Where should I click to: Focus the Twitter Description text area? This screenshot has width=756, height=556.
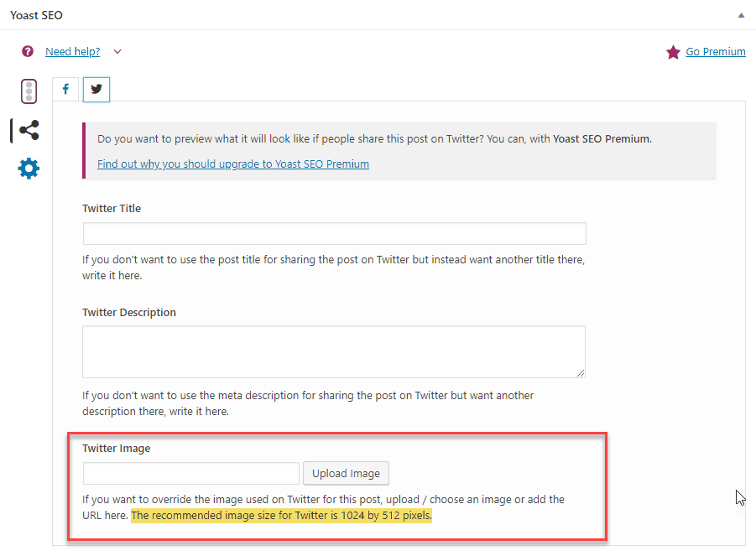click(334, 351)
